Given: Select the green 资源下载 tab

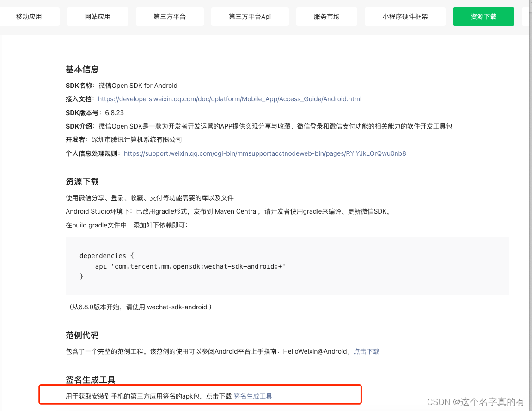Looking at the screenshot, I should (x=483, y=17).
